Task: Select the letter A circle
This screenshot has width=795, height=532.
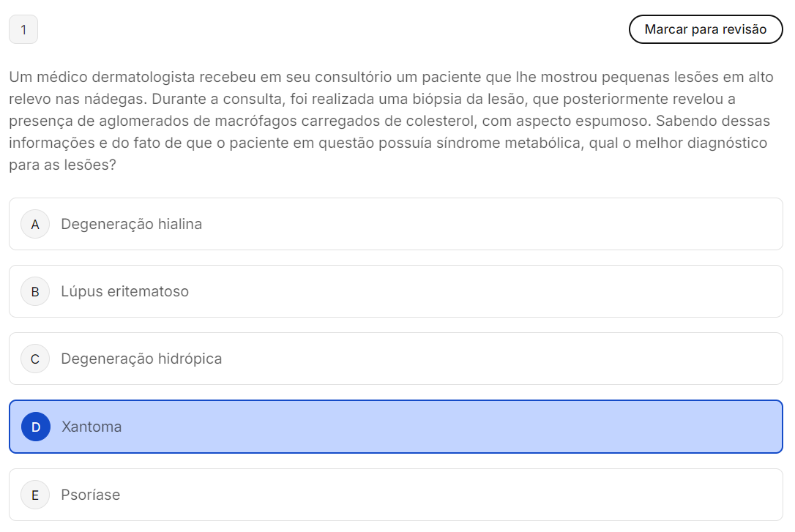Action: pyautogui.click(x=35, y=224)
